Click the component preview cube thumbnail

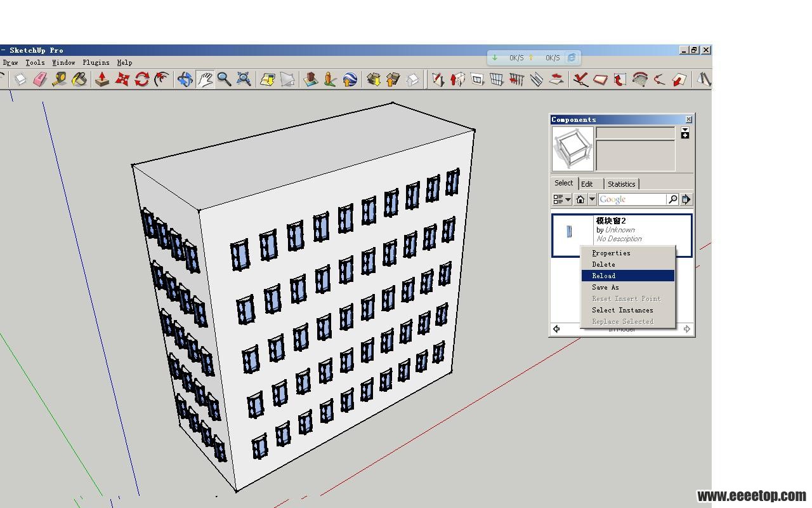573,149
